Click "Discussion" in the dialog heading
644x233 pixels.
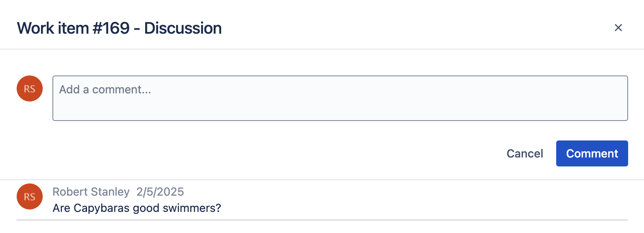coord(183,28)
